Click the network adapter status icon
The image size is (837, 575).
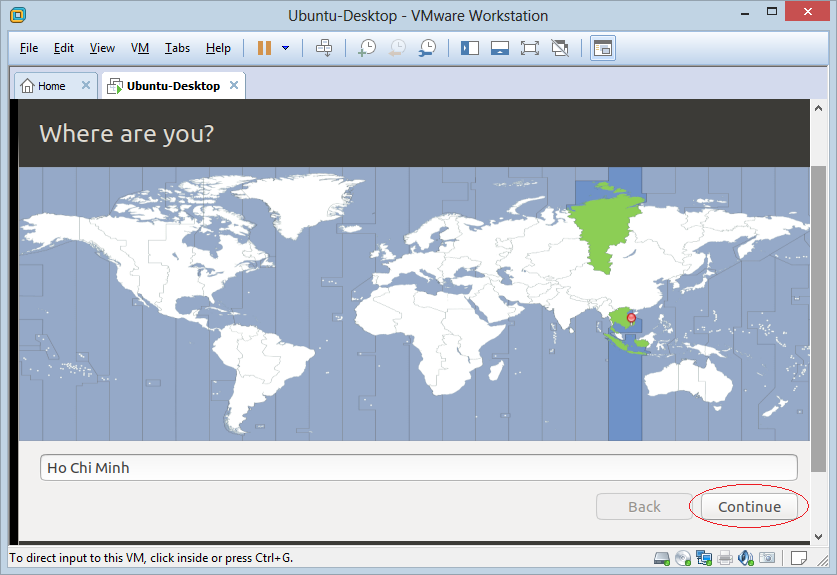tap(704, 558)
